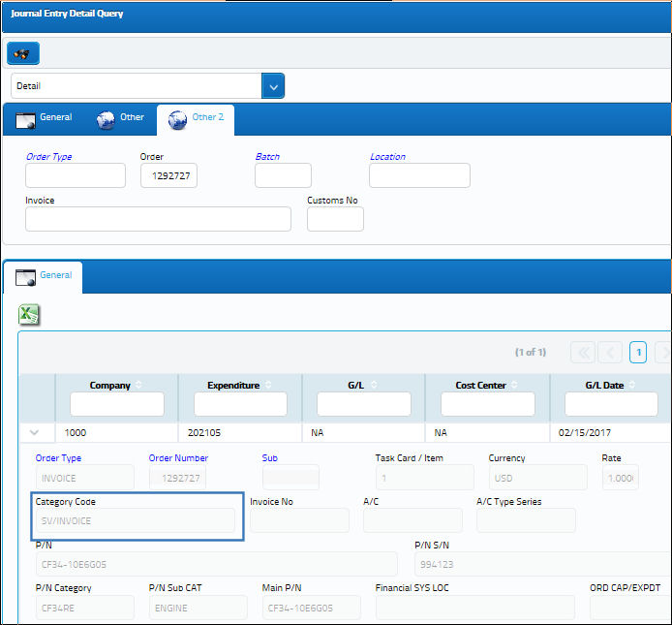Click the detail Order Type link
This screenshot has width=672, height=625.
[x=58, y=458]
